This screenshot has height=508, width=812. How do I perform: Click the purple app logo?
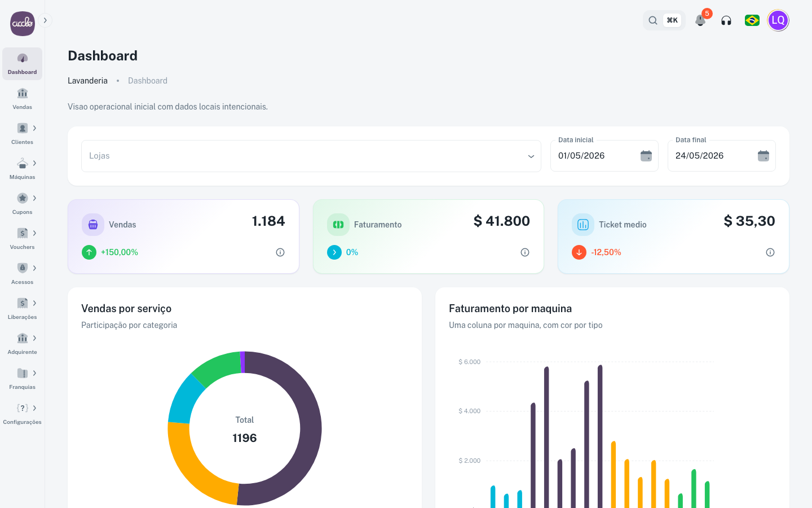click(23, 24)
